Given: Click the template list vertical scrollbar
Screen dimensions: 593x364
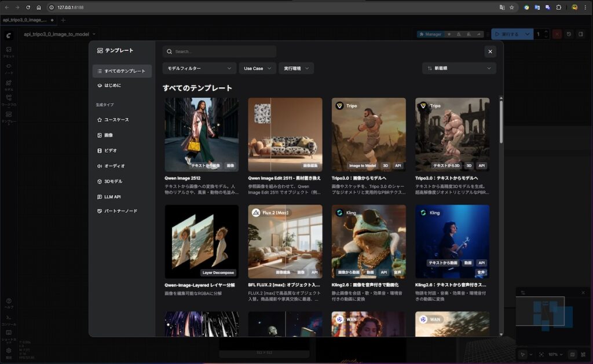Looking at the screenshot, I should point(501,122).
